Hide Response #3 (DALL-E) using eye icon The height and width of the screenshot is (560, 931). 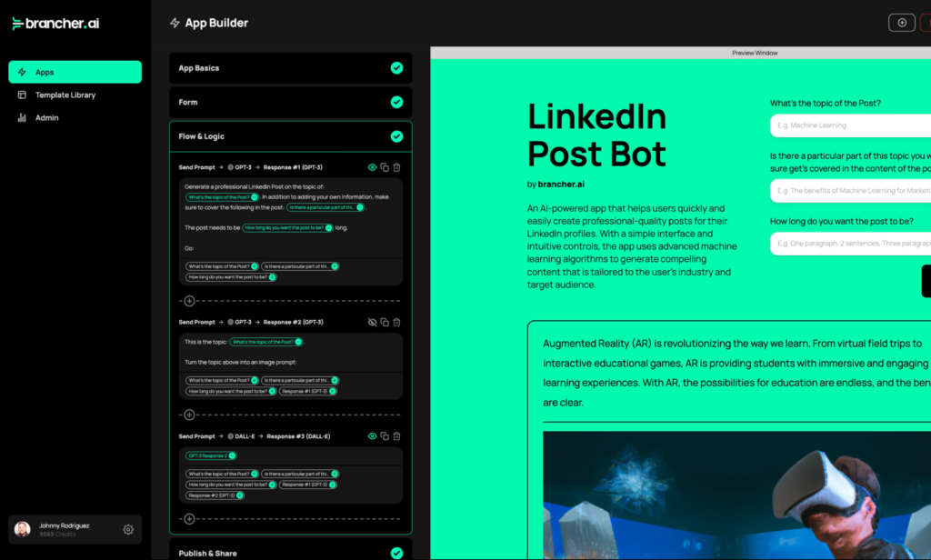click(372, 435)
